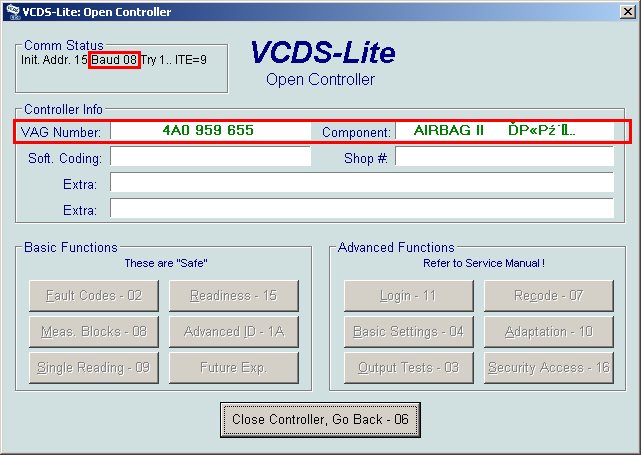Screen dimensions: 641x455
Task: Click the 'Controller Info' group heading
Action: coord(63,110)
